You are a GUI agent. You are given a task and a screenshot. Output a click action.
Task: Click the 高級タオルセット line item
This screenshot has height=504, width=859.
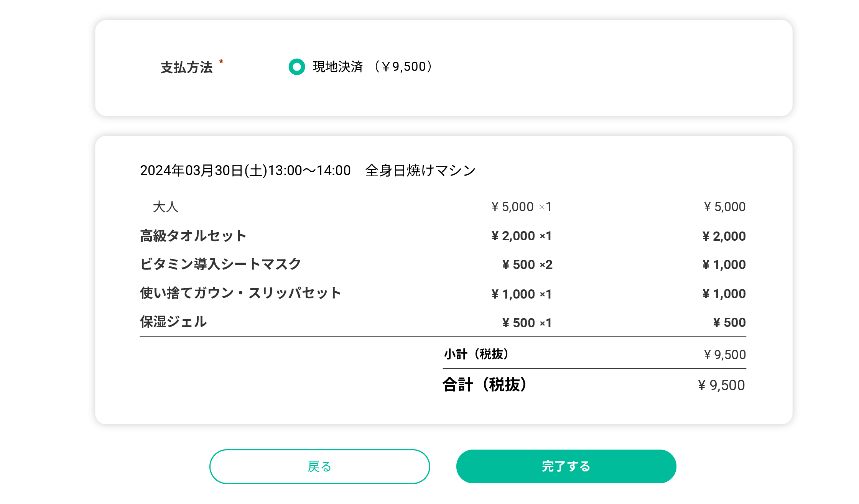(193, 236)
